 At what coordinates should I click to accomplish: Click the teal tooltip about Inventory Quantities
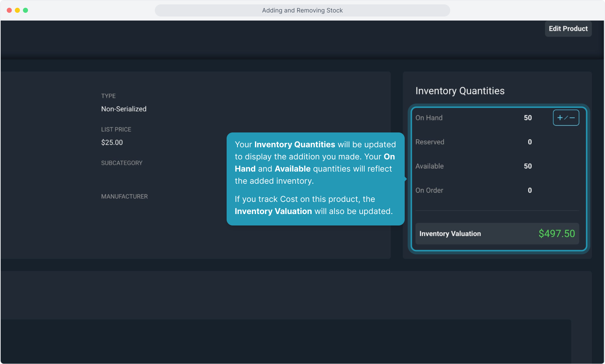(x=315, y=179)
